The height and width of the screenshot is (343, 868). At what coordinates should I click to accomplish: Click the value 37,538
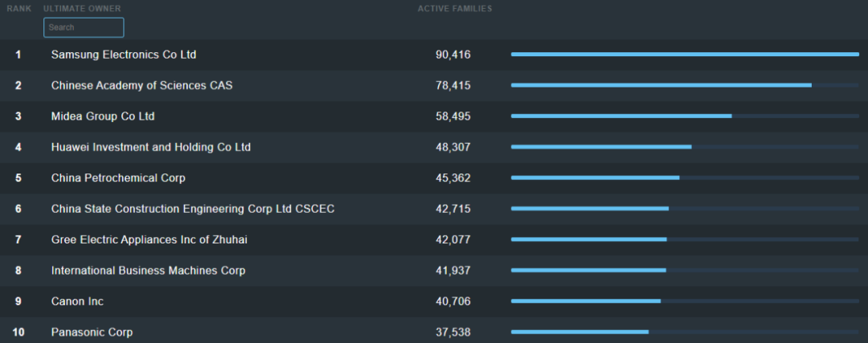point(452,333)
